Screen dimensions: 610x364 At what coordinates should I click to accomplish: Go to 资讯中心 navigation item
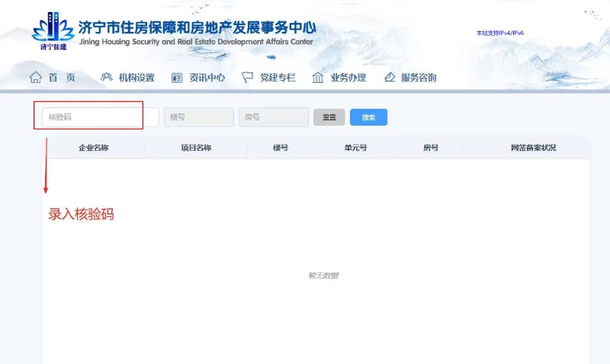point(207,78)
